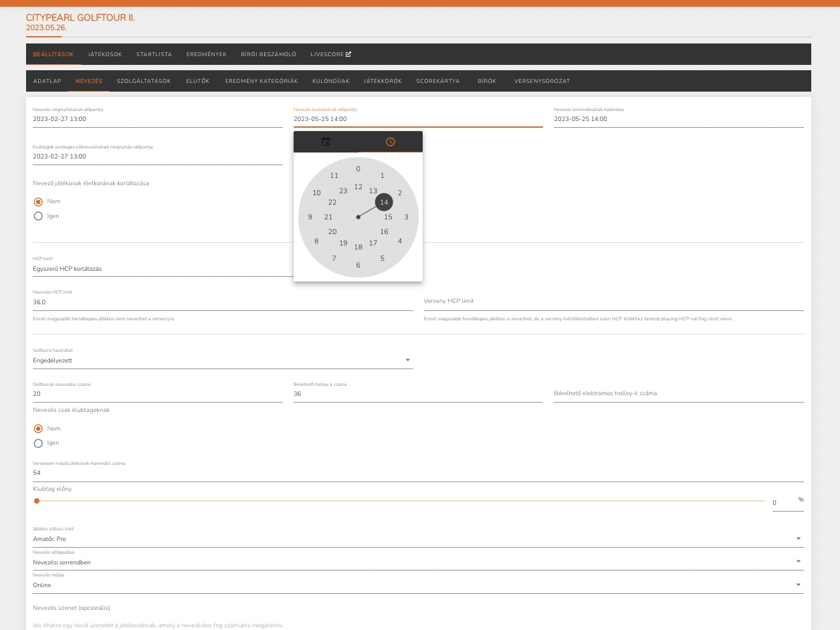The image size is (840, 630).
Task: Click the Klubtag előny percent value field
Action: pyautogui.click(x=784, y=503)
